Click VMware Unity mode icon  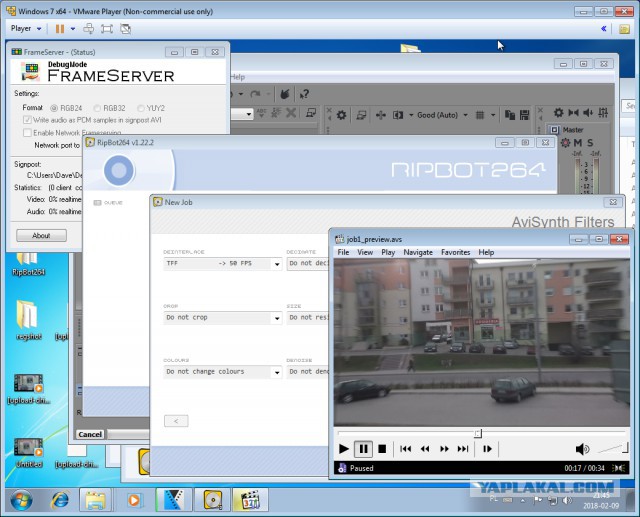(126, 29)
